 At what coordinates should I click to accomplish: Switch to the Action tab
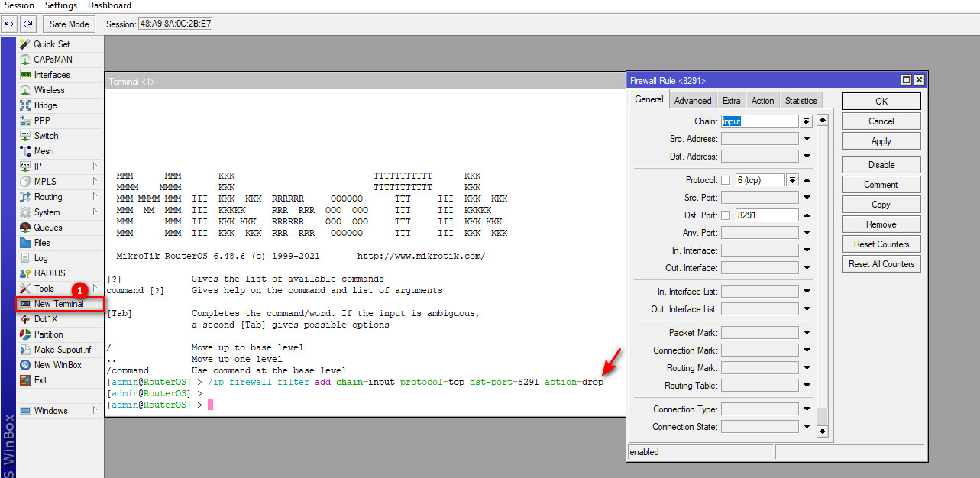click(x=762, y=101)
